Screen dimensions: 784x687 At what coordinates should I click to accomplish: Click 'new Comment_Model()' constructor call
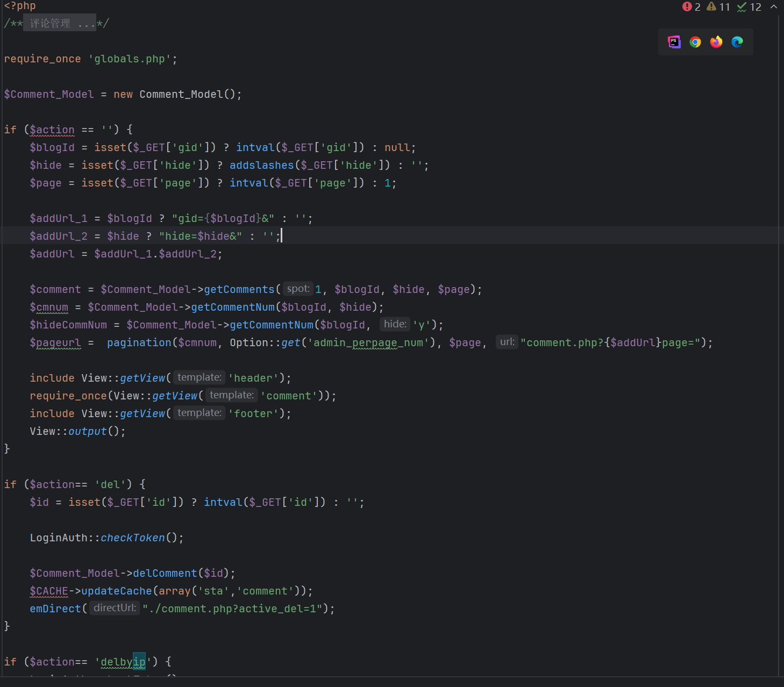[175, 94]
